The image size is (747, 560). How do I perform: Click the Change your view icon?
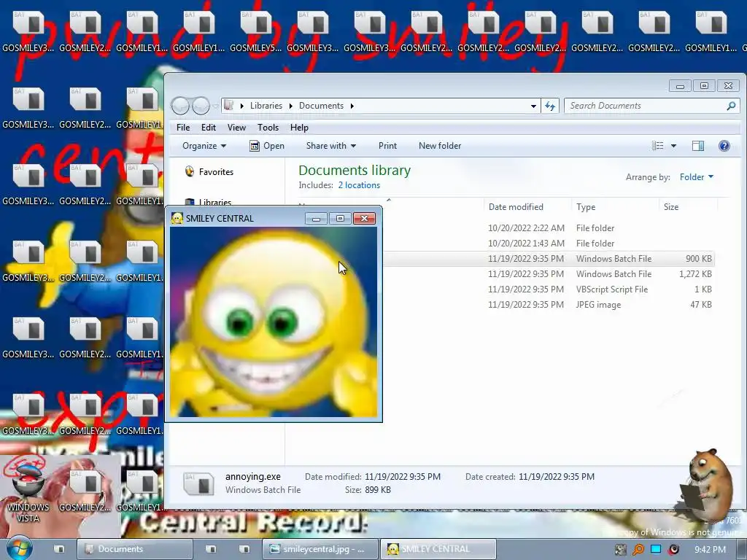click(657, 146)
